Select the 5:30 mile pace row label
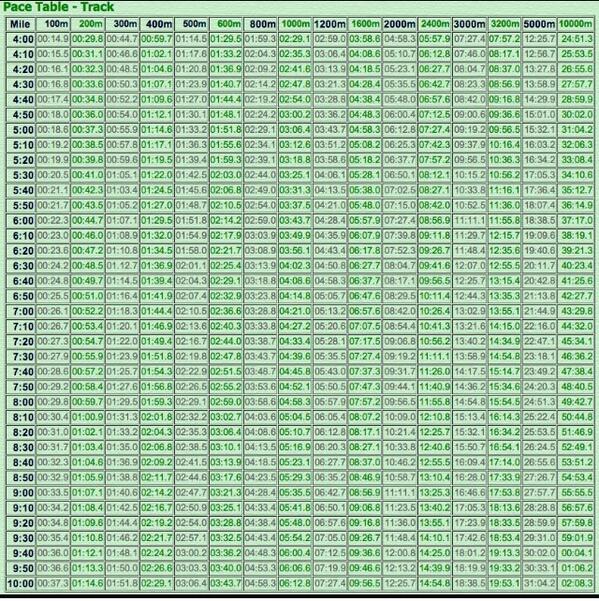The image size is (599, 601). 20,175
